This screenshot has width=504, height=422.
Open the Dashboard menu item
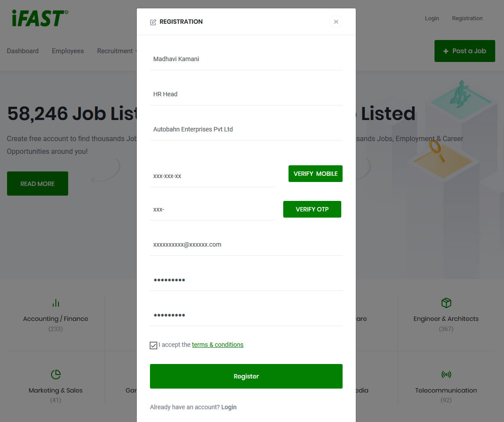(22, 51)
